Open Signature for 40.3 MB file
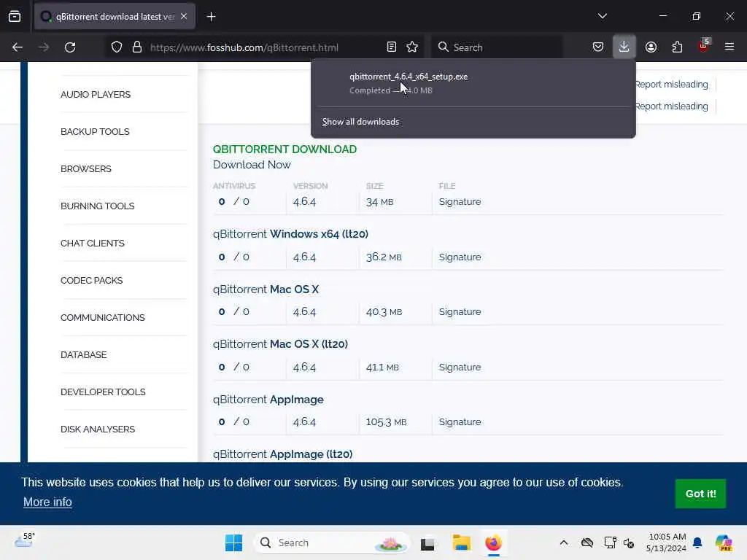 pyautogui.click(x=460, y=311)
